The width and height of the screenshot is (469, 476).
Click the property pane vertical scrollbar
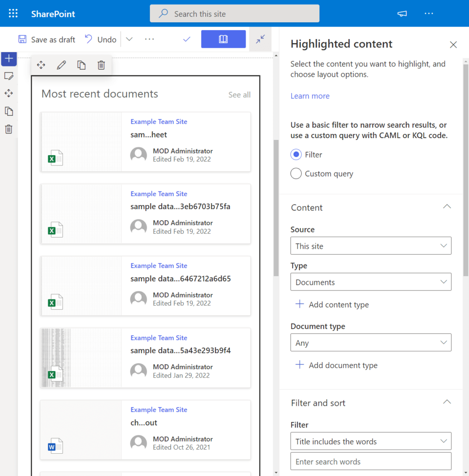pos(466,170)
